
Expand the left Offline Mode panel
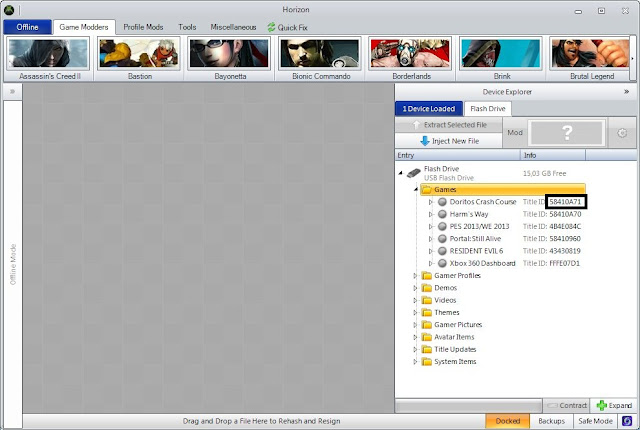(x=13, y=91)
